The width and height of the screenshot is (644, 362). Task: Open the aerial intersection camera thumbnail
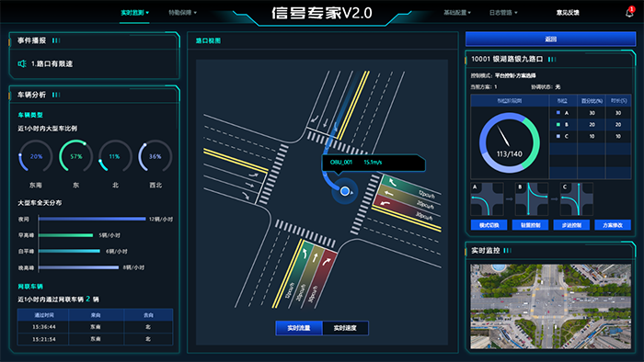[551, 307]
